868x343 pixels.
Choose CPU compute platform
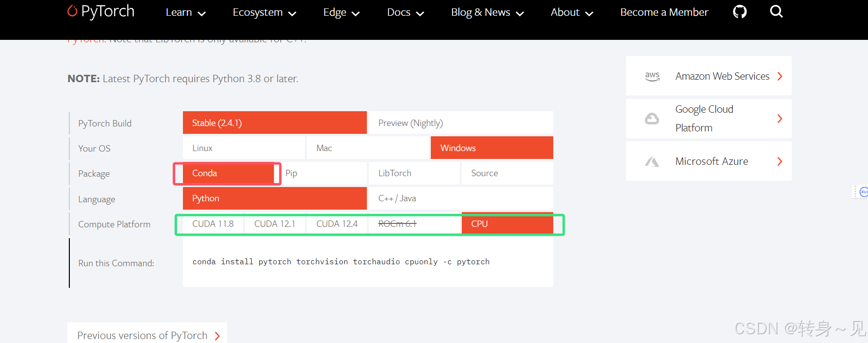[x=508, y=224]
